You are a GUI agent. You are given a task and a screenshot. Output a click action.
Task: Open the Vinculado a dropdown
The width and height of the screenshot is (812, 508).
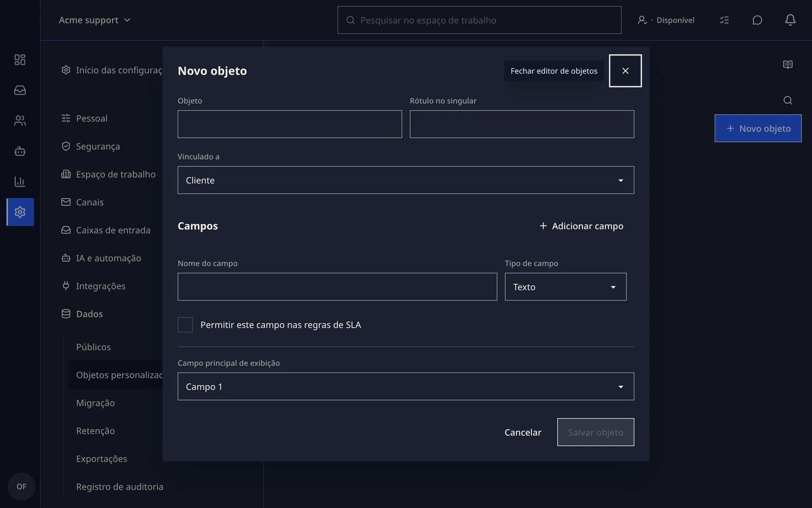click(x=406, y=180)
